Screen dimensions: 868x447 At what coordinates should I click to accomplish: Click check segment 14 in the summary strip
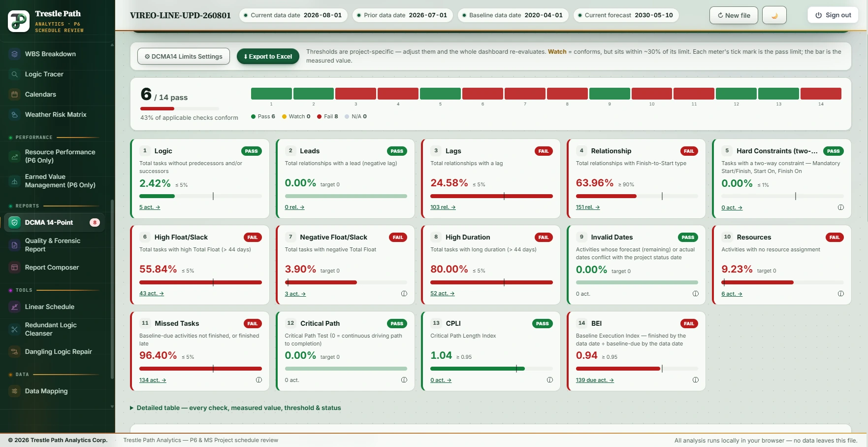(x=821, y=94)
